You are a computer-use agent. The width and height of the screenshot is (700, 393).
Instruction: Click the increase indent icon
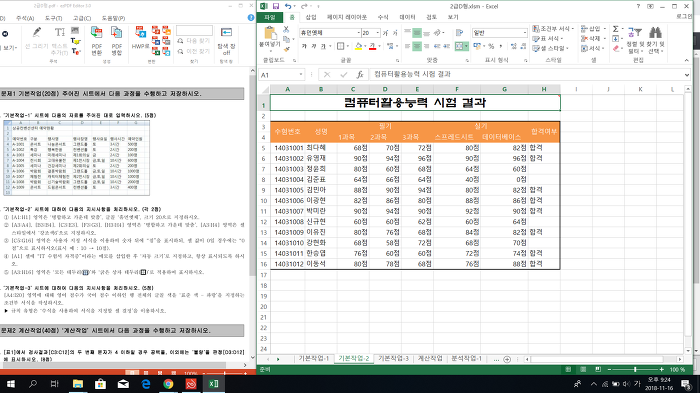(446, 46)
